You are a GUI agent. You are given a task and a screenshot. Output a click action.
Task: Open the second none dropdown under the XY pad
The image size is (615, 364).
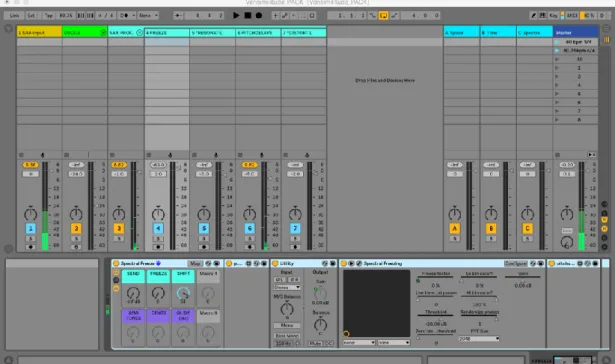click(394, 342)
